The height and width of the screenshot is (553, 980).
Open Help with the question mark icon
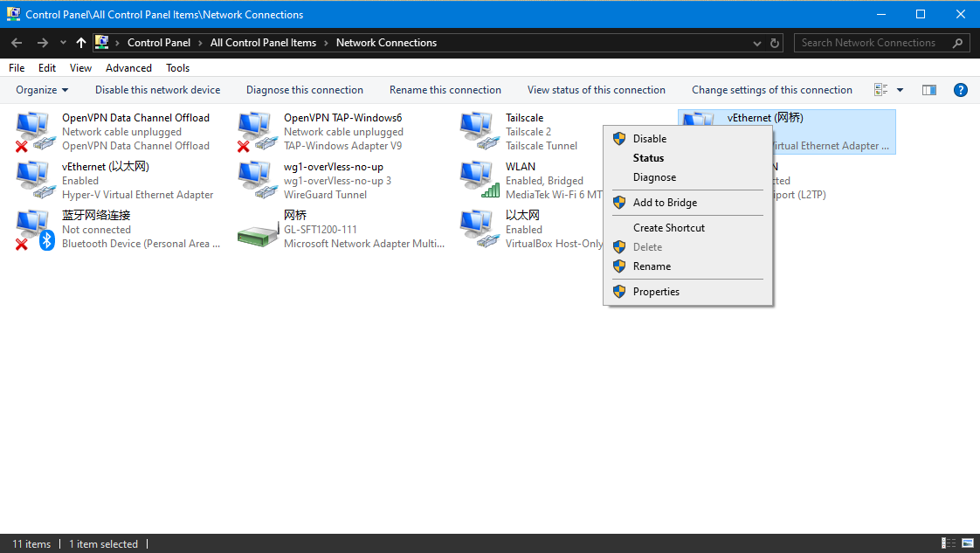click(961, 90)
